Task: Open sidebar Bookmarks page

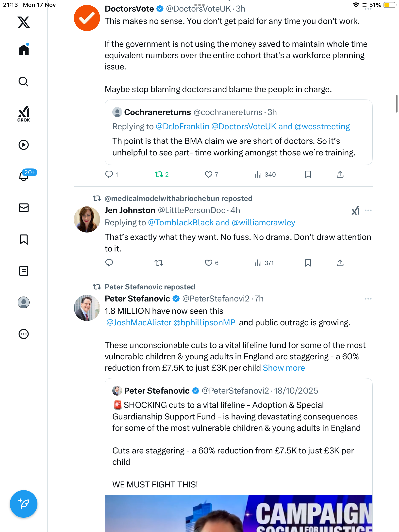Action: pyautogui.click(x=24, y=239)
